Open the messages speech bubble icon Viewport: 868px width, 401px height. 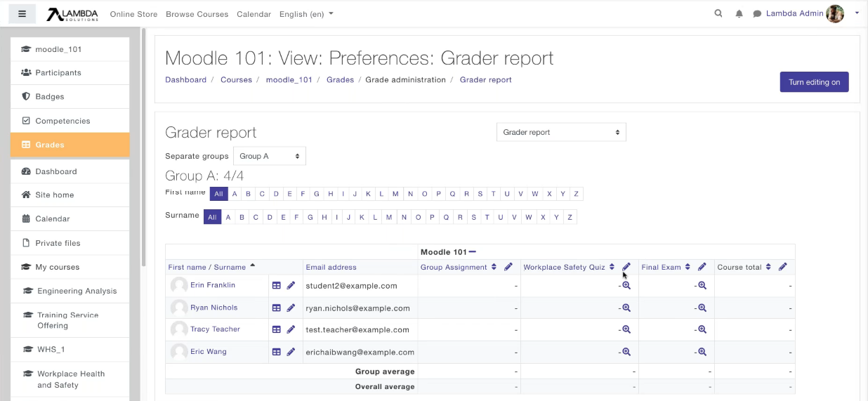(757, 14)
